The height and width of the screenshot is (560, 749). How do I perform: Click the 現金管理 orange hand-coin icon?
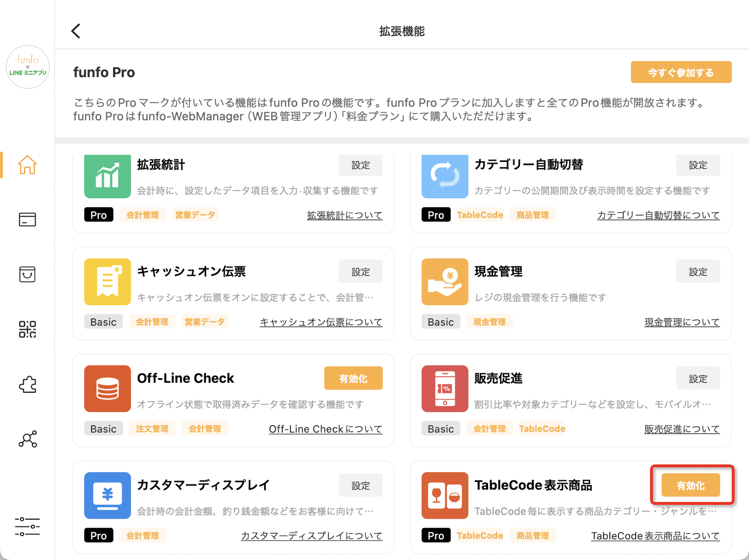pyautogui.click(x=445, y=281)
